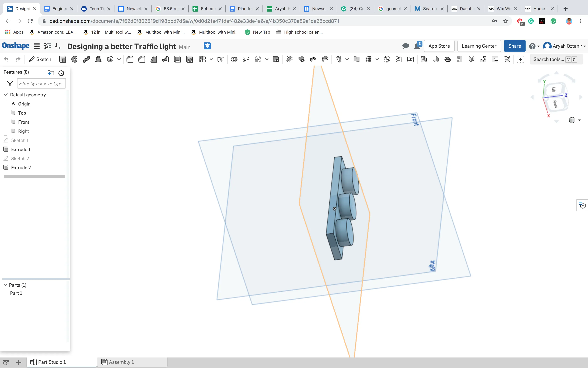The width and height of the screenshot is (588, 368).
Task: Select the Hole tool
Action: pos(189,59)
